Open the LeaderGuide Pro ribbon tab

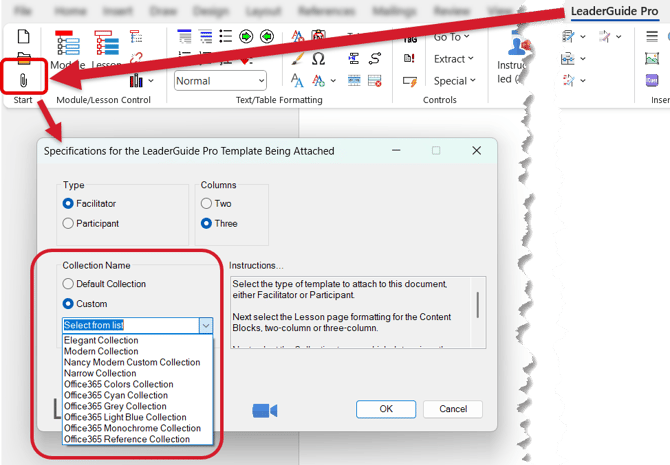pyautogui.click(x=614, y=11)
